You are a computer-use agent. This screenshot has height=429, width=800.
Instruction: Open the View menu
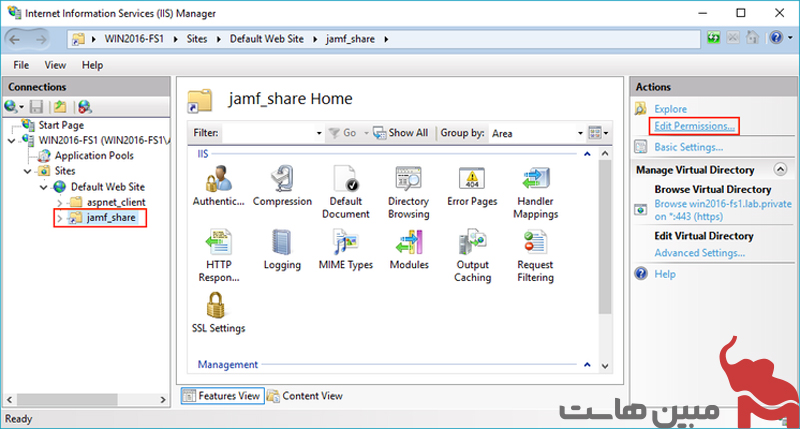point(55,65)
